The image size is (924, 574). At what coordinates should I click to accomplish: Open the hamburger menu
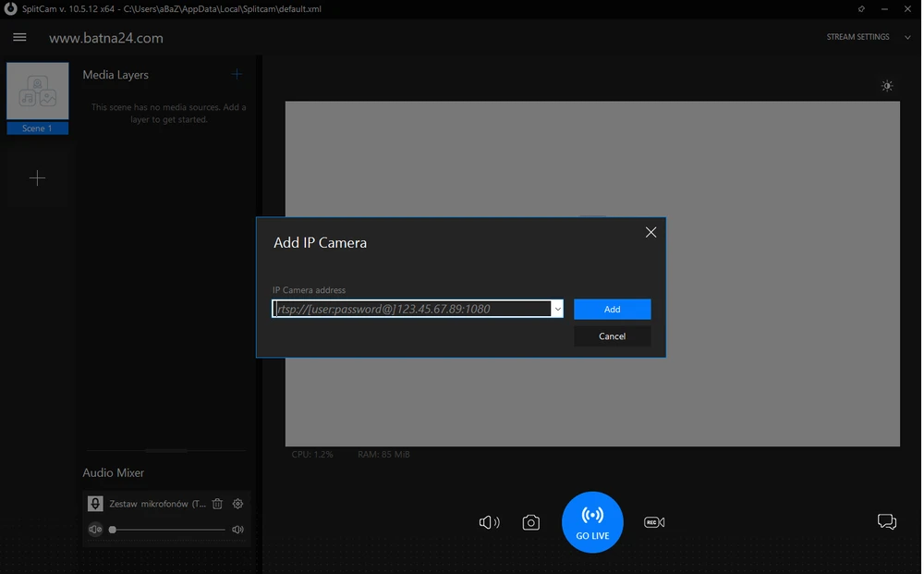point(19,37)
